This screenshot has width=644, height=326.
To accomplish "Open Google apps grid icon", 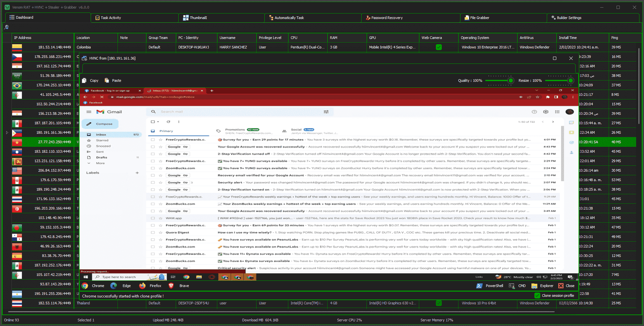I will click(557, 112).
